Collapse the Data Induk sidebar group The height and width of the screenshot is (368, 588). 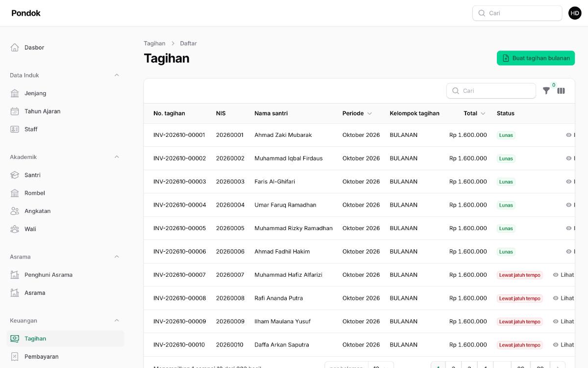(117, 75)
